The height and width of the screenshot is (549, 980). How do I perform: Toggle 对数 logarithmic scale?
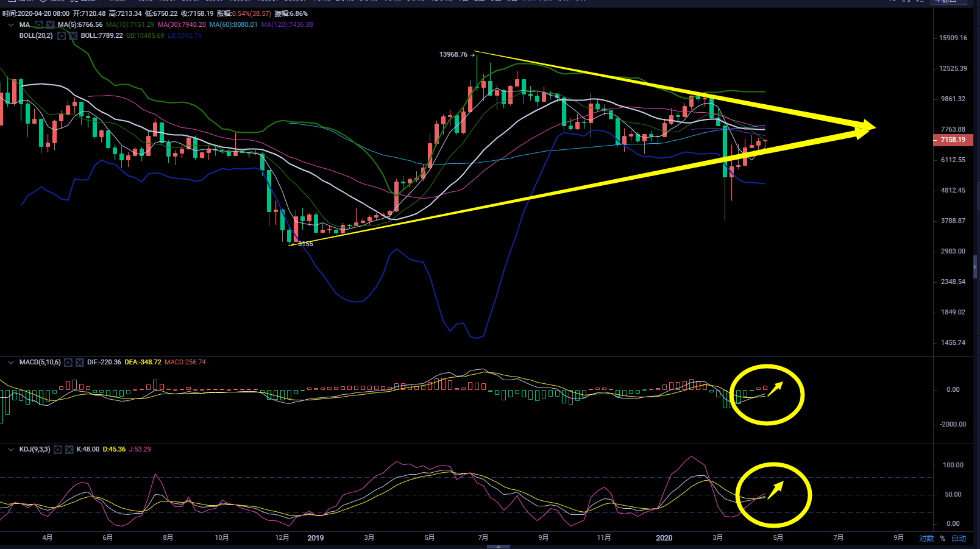coord(926,538)
